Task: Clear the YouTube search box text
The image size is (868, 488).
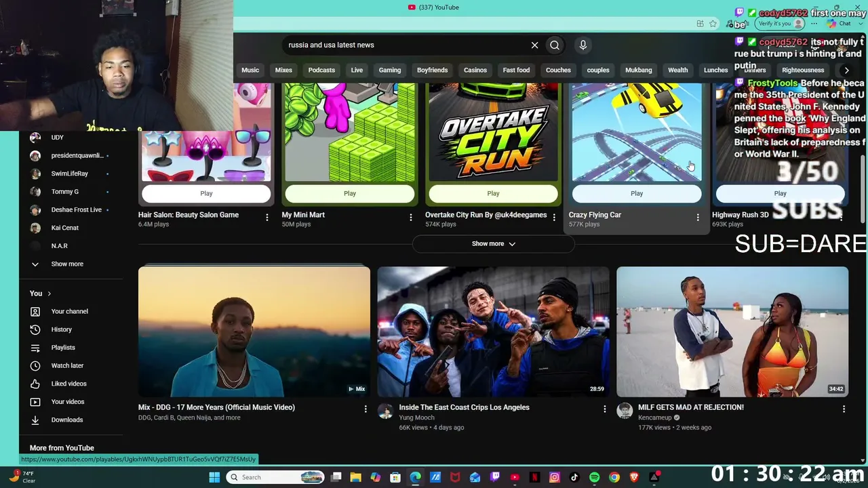Action: click(534, 45)
